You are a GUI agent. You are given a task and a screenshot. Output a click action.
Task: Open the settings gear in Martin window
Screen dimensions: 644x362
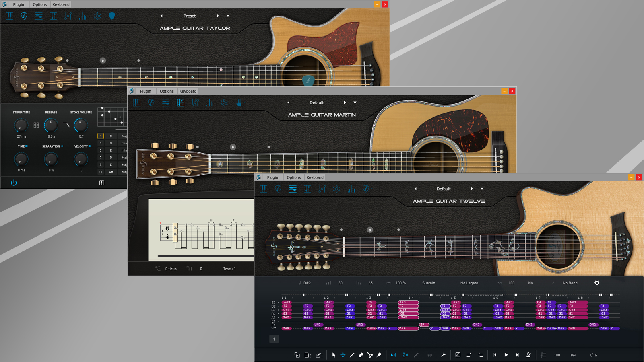pyautogui.click(x=224, y=103)
